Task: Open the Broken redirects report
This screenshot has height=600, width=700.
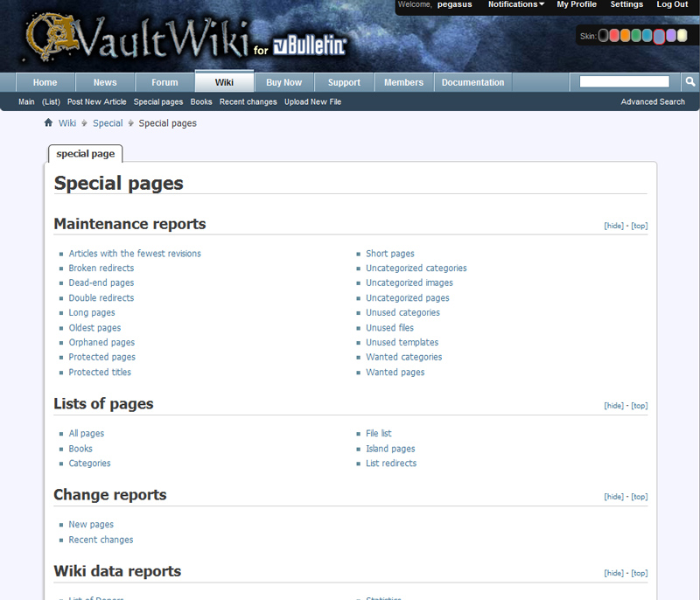Action: (x=101, y=269)
